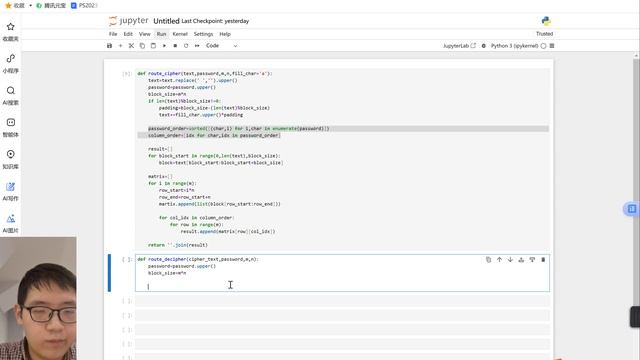Open the Tencent Yuanbao bookmark

[x=51, y=5]
